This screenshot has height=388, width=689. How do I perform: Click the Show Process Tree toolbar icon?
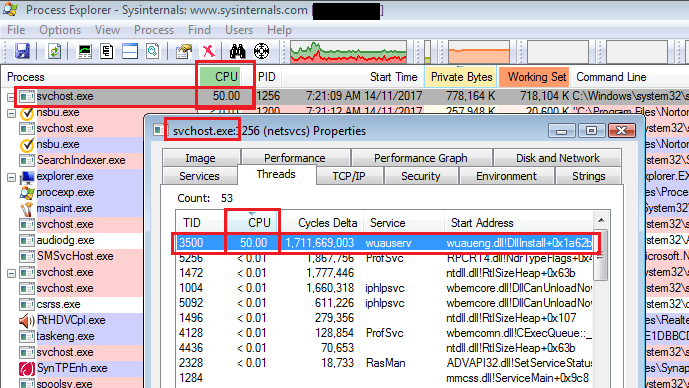[107, 51]
